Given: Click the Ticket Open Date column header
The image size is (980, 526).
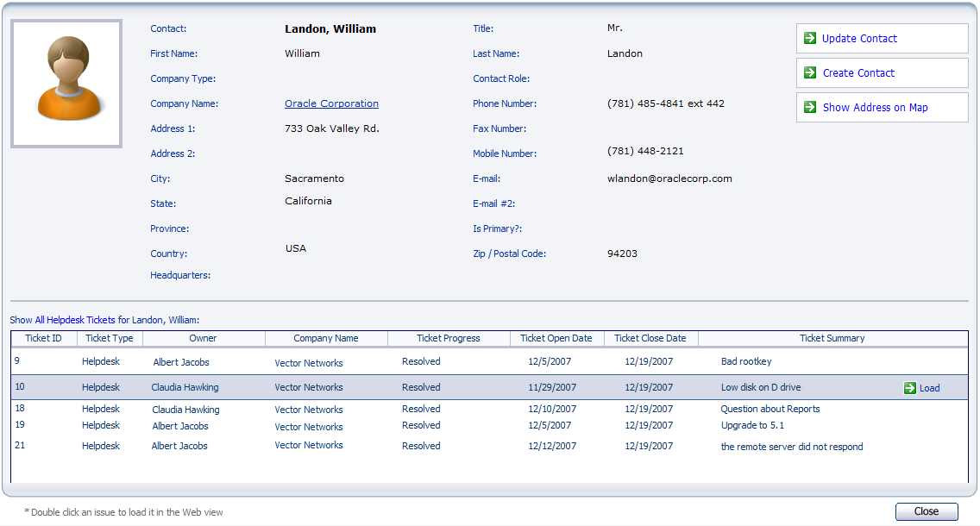Looking at the screenshot, I should click(x=556, y=338).
